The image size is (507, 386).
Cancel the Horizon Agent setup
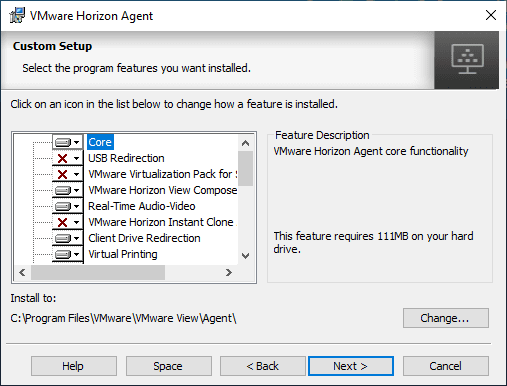[446, 366]
